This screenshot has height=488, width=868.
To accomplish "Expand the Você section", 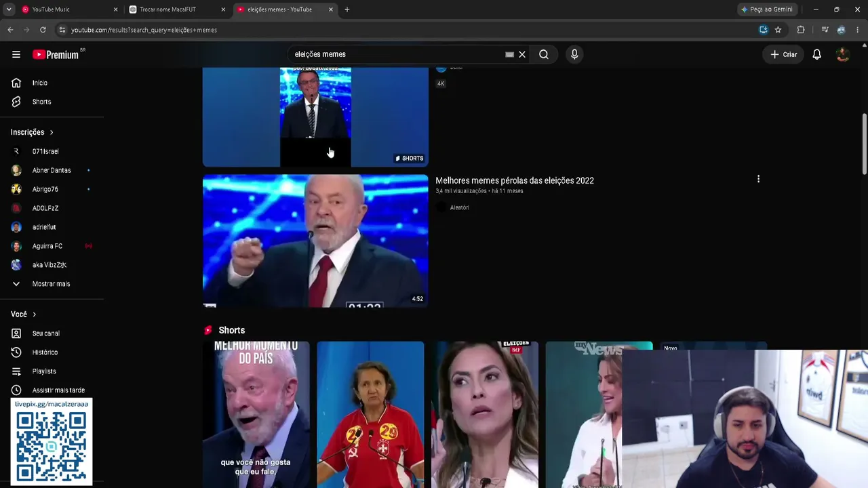I will [24, 314].
